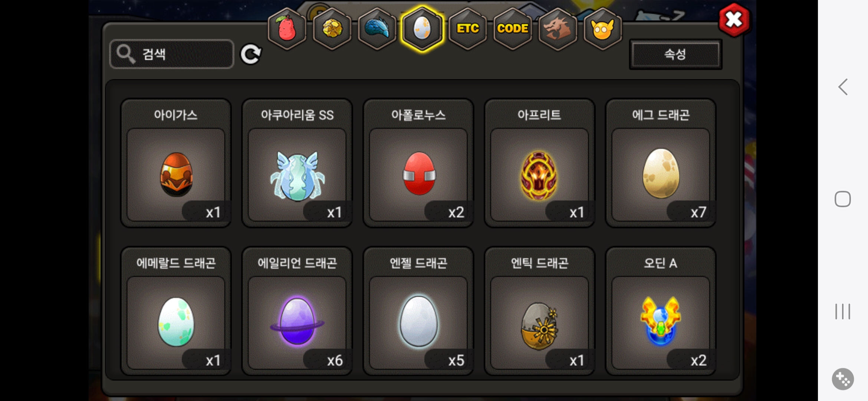868x401 pixels.
Task: Tap the Android back arrow
Action: tap(843, 87)
